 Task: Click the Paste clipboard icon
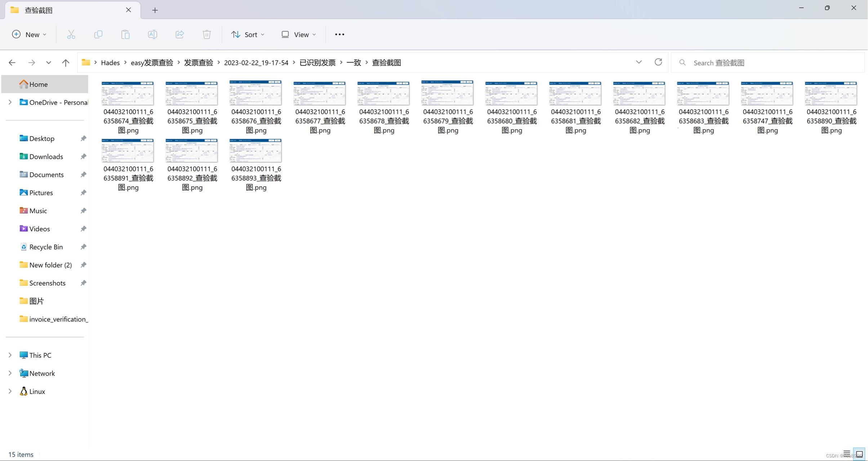(125, 35)
